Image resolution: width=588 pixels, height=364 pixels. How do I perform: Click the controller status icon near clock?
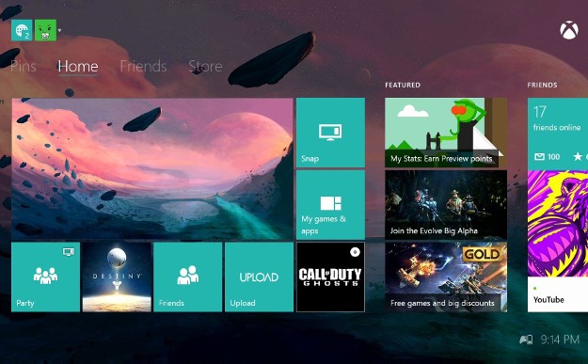click(526, 340)
